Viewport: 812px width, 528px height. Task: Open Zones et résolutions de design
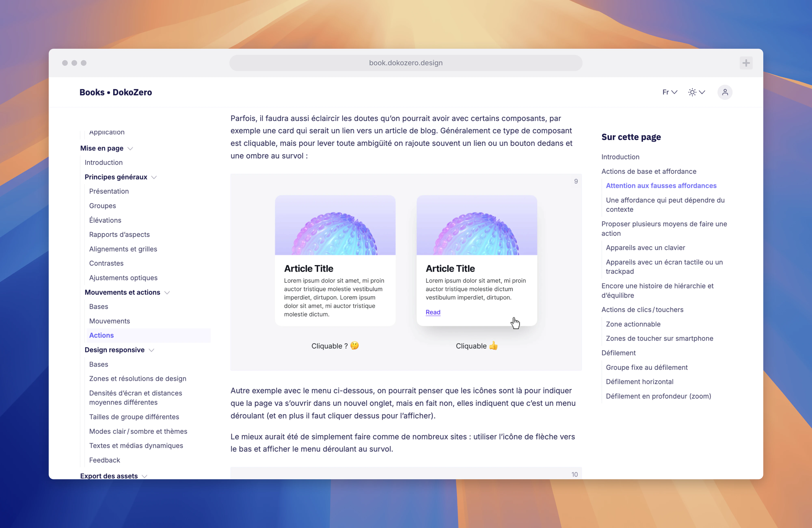[137, 379]
